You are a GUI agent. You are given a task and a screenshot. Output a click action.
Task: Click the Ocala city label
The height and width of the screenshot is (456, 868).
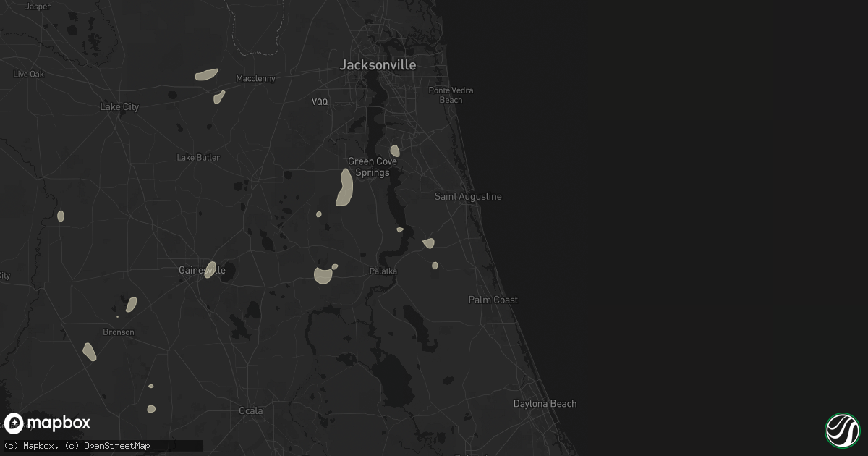pos(251,410)
